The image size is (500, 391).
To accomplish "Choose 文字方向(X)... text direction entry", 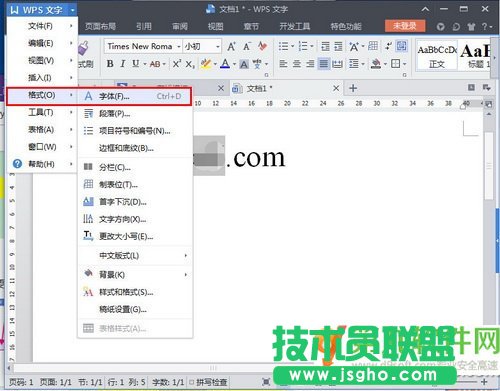I will pos(135,219).
